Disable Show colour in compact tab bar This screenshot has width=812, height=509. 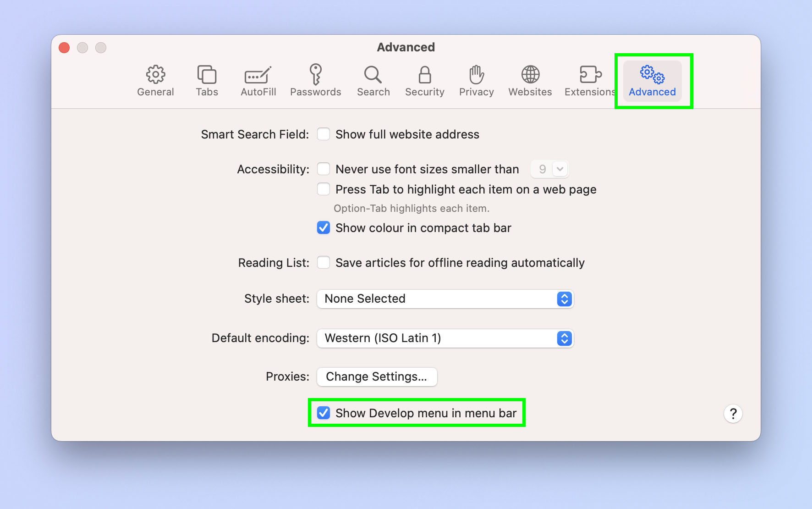coord(324,228)
